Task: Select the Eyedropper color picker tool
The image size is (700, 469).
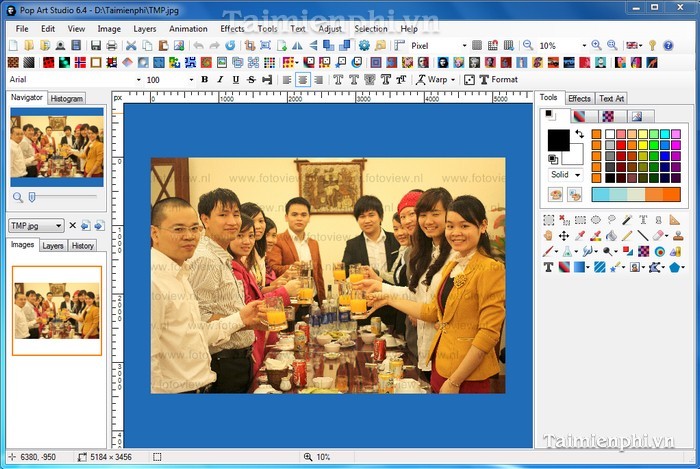Action: click(x=580, y=236)
